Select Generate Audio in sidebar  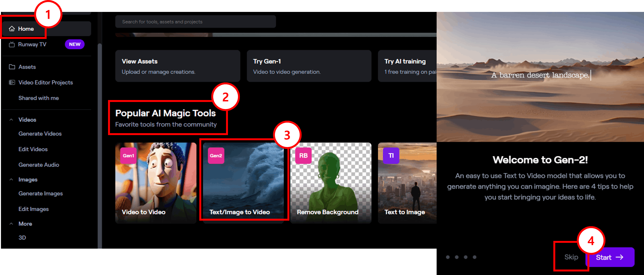39,165
